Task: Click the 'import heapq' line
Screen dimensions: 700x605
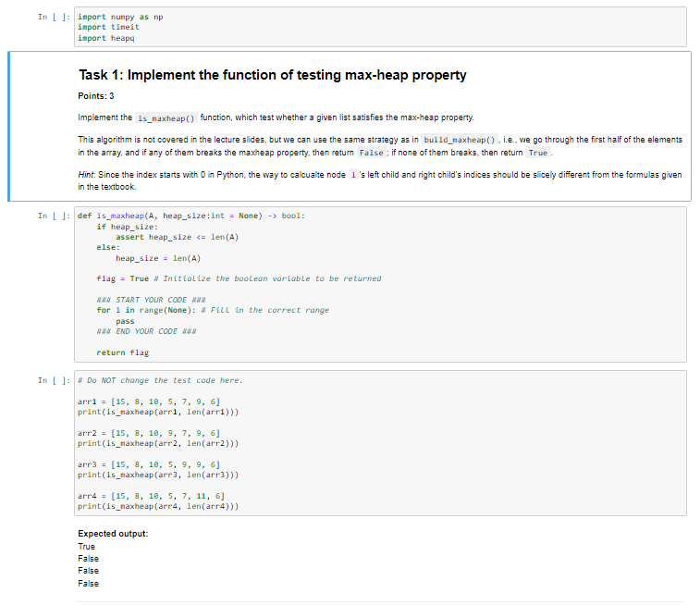Action: click(x=106, y=38)
